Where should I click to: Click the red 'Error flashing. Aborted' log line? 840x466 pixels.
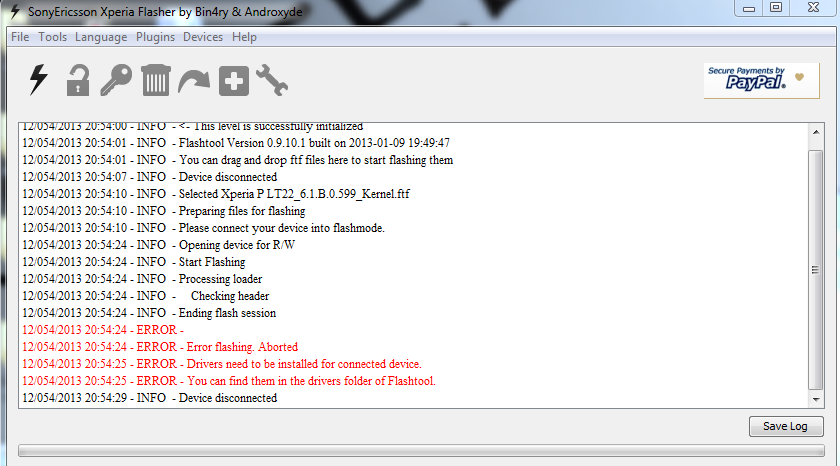(160, 347)
